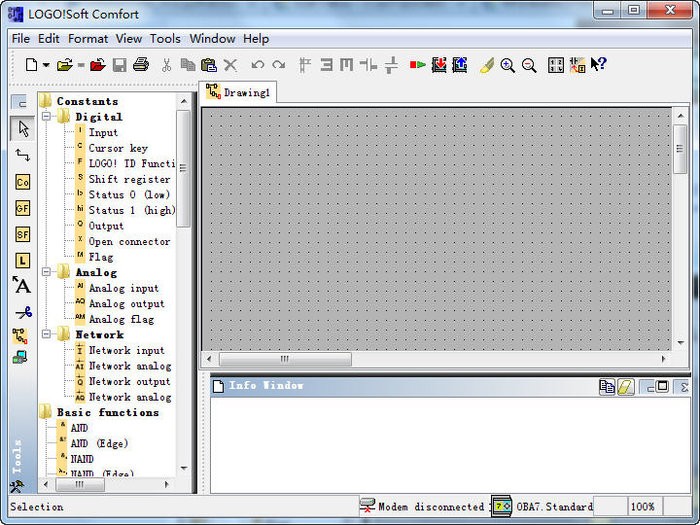Copy Info Window contents icon
The width and height of the screenshot is (700, 525).
coord(607,387)
